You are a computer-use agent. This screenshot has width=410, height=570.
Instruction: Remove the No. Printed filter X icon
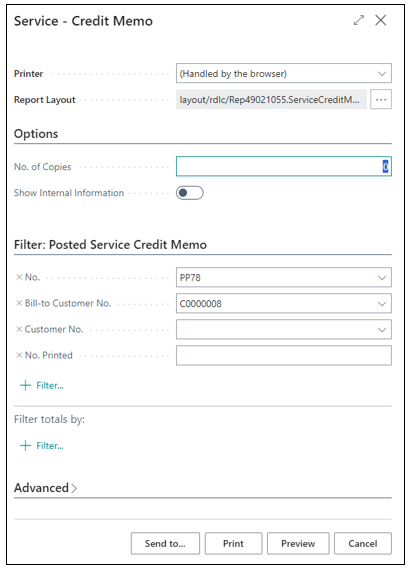click(x=19, y=355)
